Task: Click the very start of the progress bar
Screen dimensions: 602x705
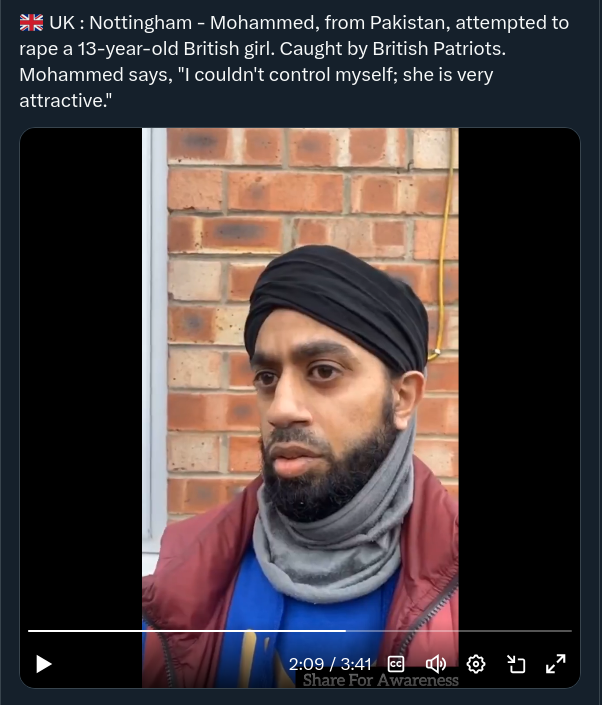Action: (29, 631)
